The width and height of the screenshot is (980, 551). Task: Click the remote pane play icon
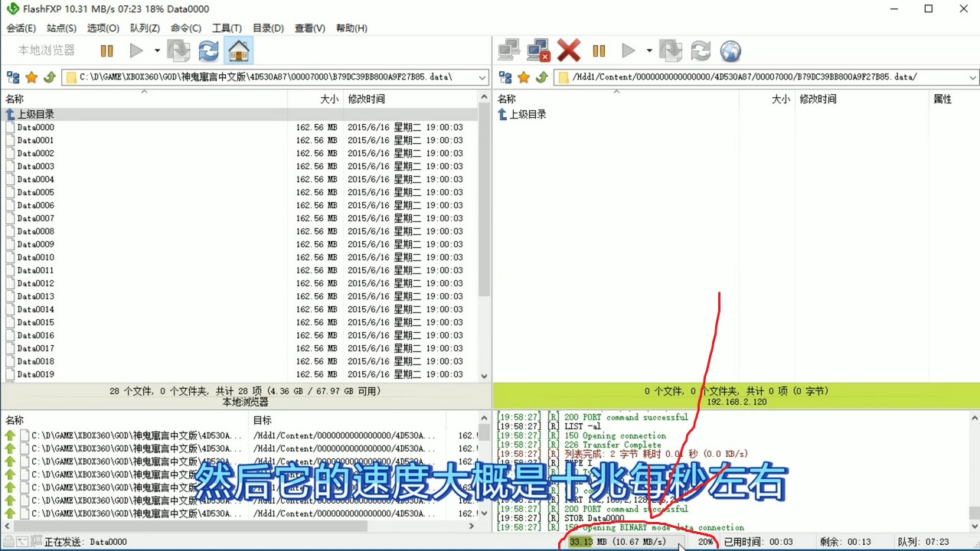tap(629, 51)
